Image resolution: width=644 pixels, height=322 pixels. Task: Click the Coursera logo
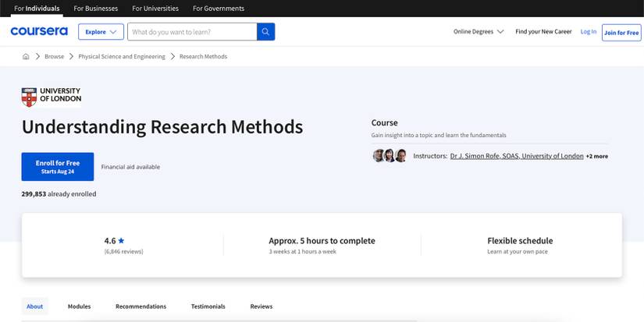tap(39, 32)
